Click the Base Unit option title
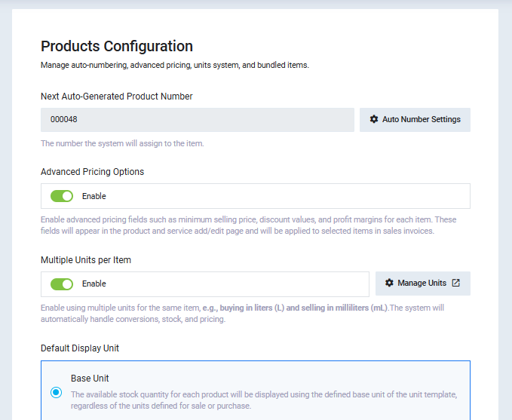This screenshot has width=512, height=420. pos(90,378)
